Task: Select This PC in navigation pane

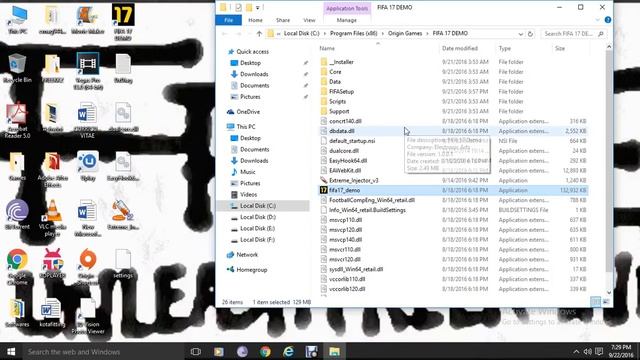Action: tap(245, 127)
